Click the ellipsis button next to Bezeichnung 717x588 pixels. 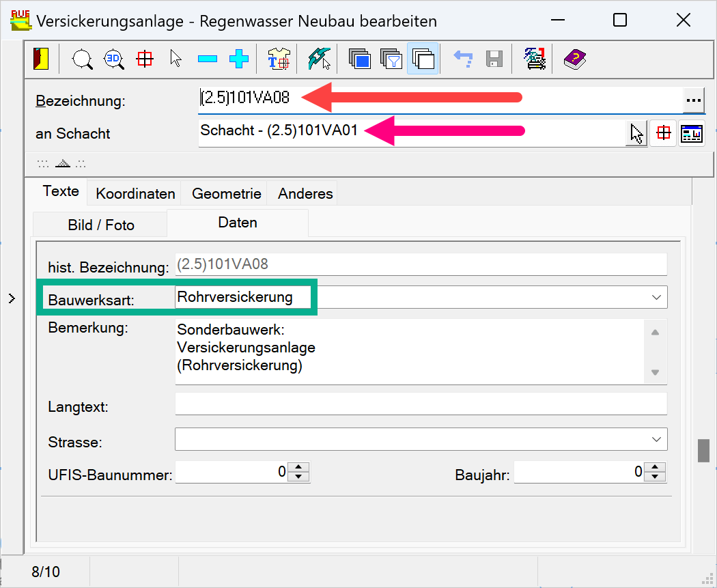694,100
